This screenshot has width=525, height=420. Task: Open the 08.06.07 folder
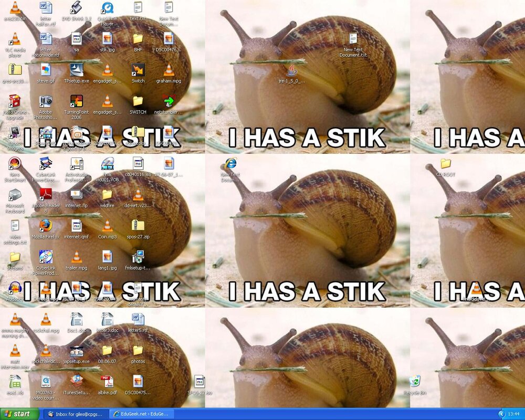pyautogui.click(x=107, y=350)
